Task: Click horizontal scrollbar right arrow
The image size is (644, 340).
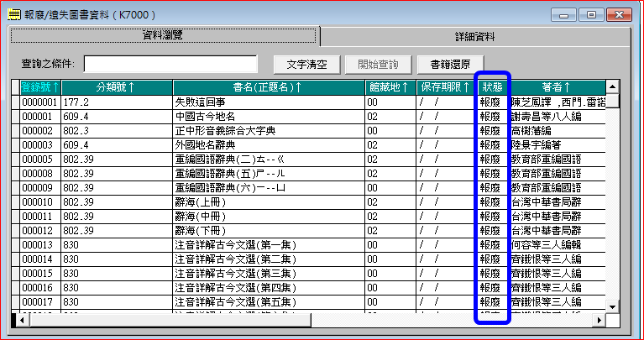Action: pyautogui.click(x=599, y=321)
